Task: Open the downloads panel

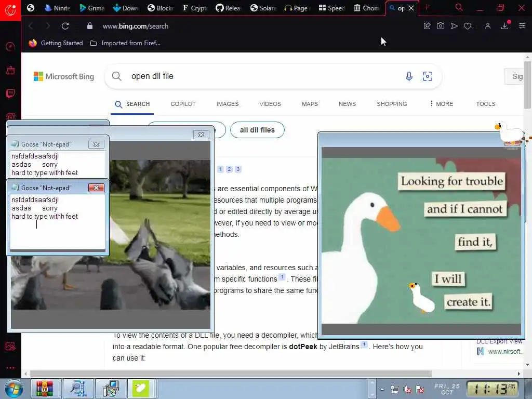Action: coord(505,26)
